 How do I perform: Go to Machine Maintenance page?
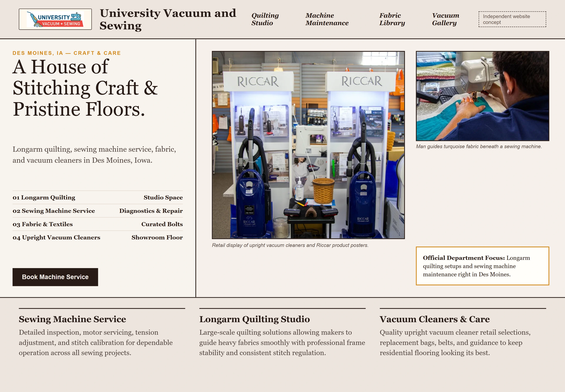click(x=327, y=19)
